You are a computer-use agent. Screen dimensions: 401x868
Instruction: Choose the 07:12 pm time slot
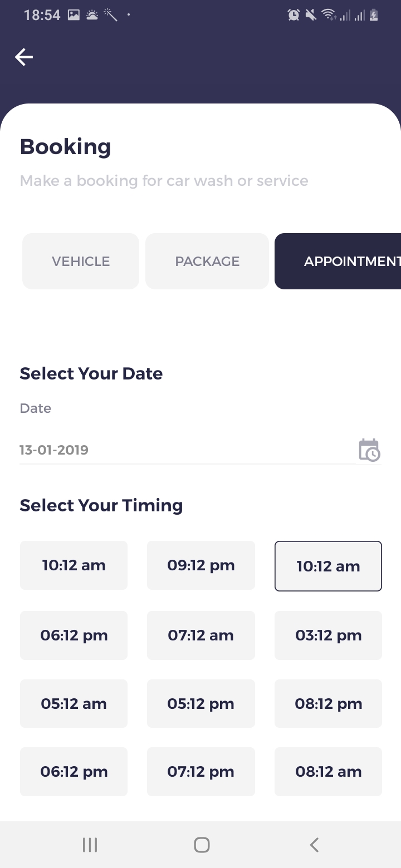pyautogui.click(x=201, y=771)
